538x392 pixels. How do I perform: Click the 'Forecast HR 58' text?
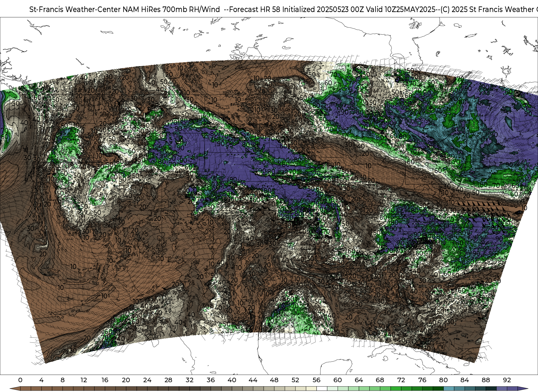[x=255, y=10]
